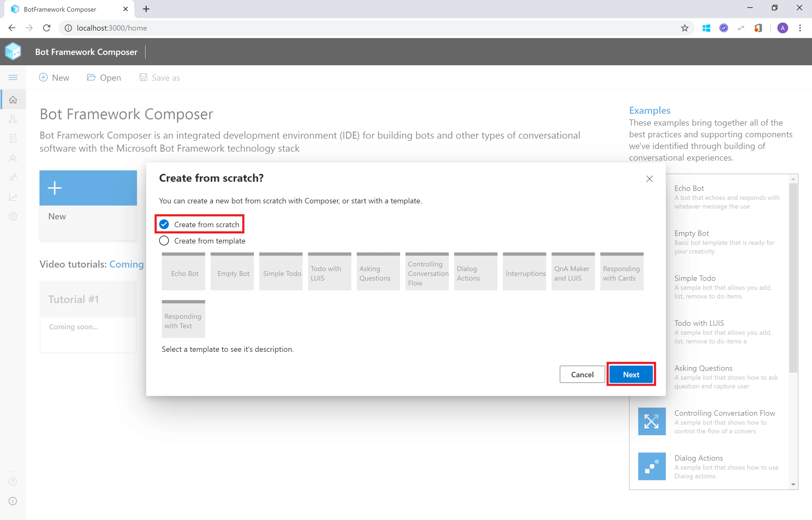Click the Next button
812x520 pixels.
click(x=631, y=375)
